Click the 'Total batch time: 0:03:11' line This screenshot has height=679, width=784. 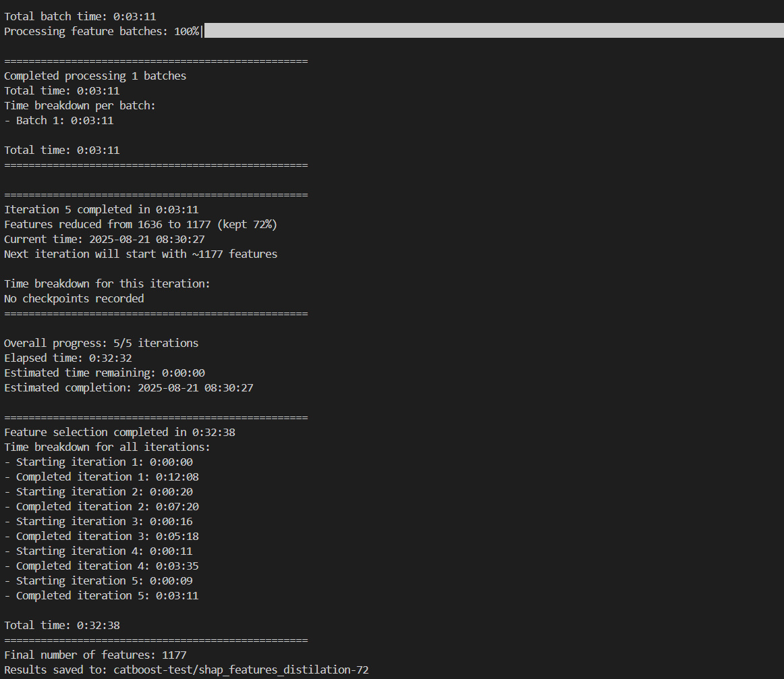point(80,16)
